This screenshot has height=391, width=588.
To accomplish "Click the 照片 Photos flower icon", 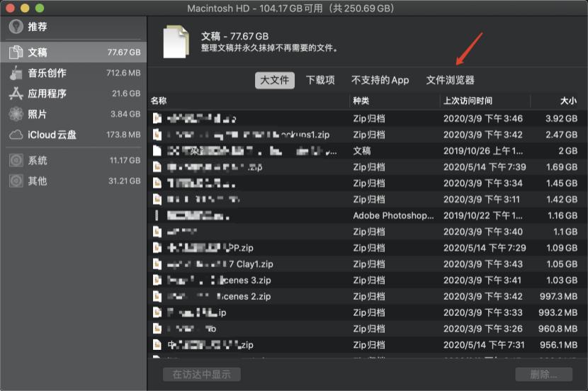I will pos(16,114).
